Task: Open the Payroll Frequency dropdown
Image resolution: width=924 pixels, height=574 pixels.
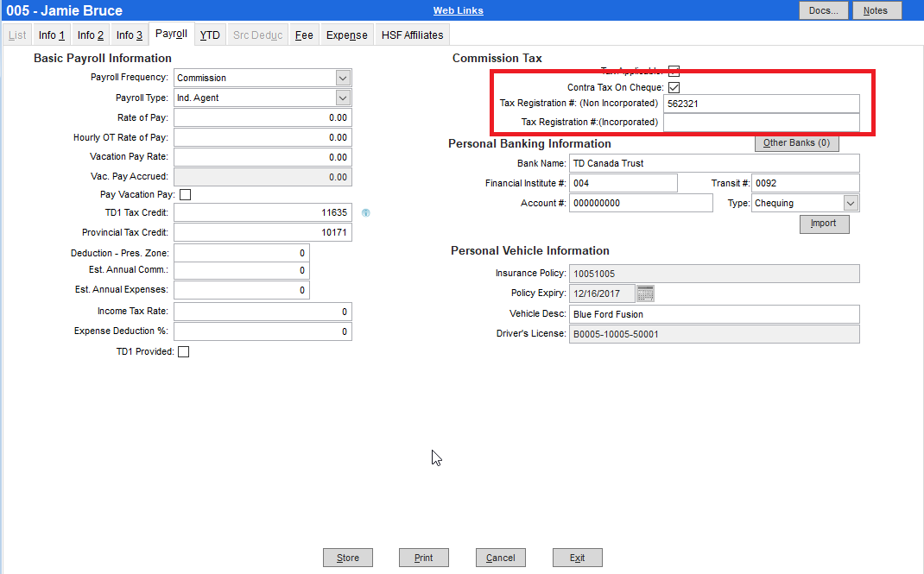Action: pyautogui.click(x=344, y=77)
